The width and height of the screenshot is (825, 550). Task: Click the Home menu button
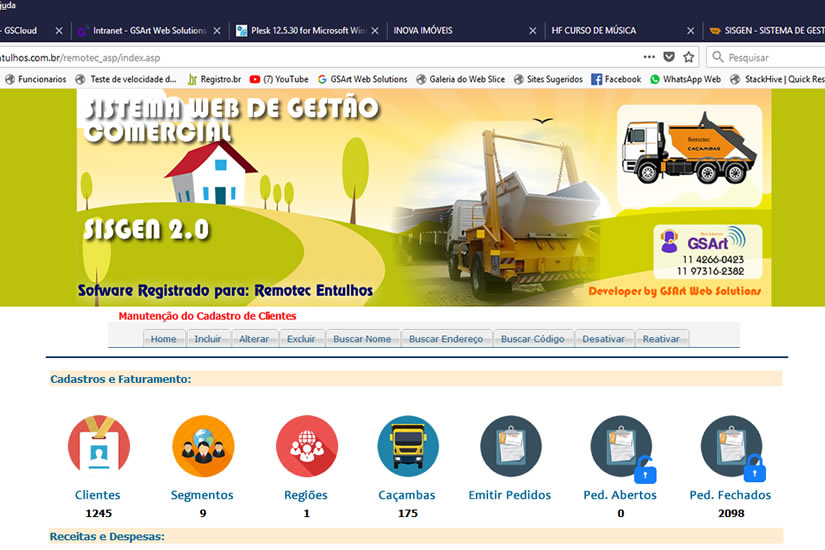tap(164, 339)
